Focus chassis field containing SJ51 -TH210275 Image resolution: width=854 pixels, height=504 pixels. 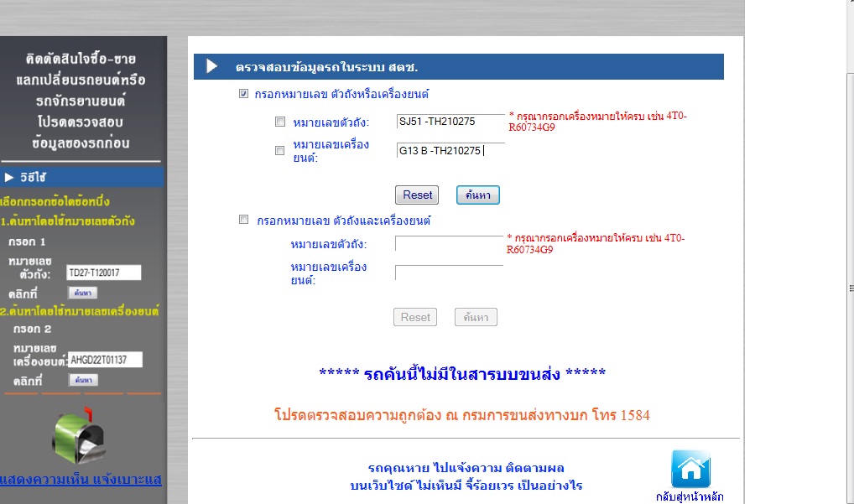point(450,122)
